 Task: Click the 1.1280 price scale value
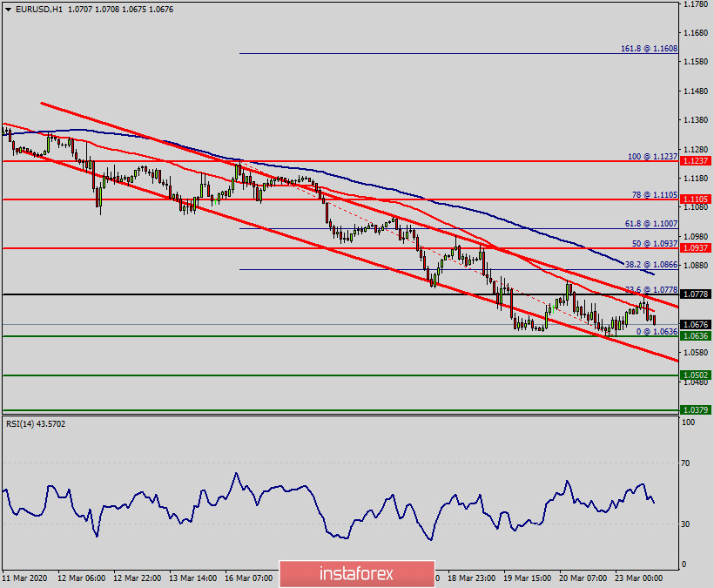coord(696,149)
